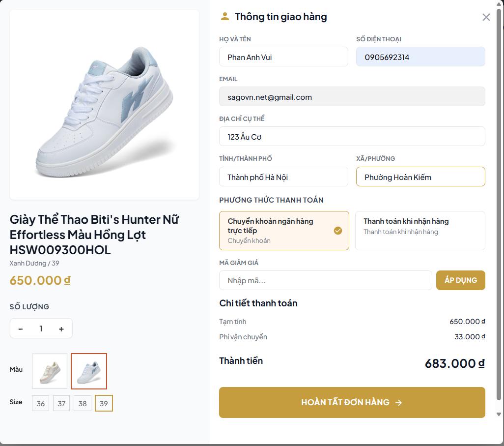Choose size 37

click(x=61, y=404)
